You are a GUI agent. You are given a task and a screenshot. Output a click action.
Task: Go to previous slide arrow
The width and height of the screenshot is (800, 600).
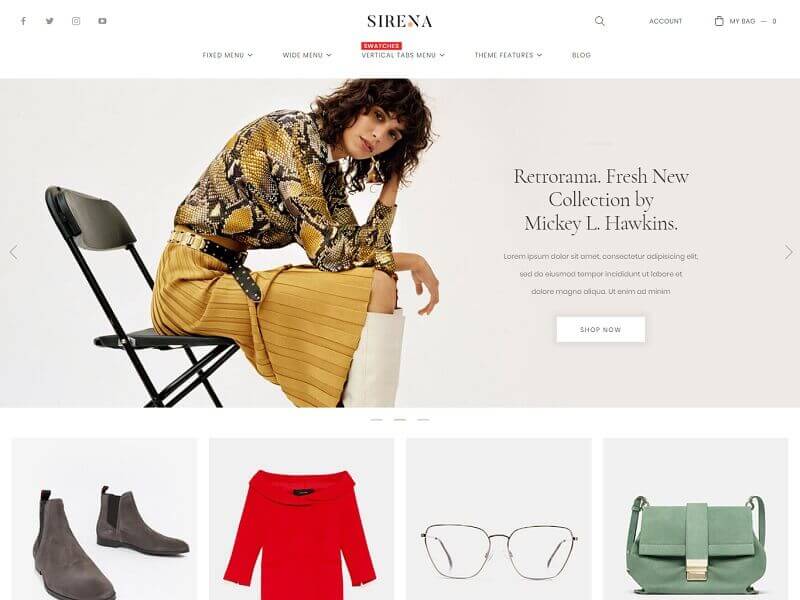coord(14,252)
